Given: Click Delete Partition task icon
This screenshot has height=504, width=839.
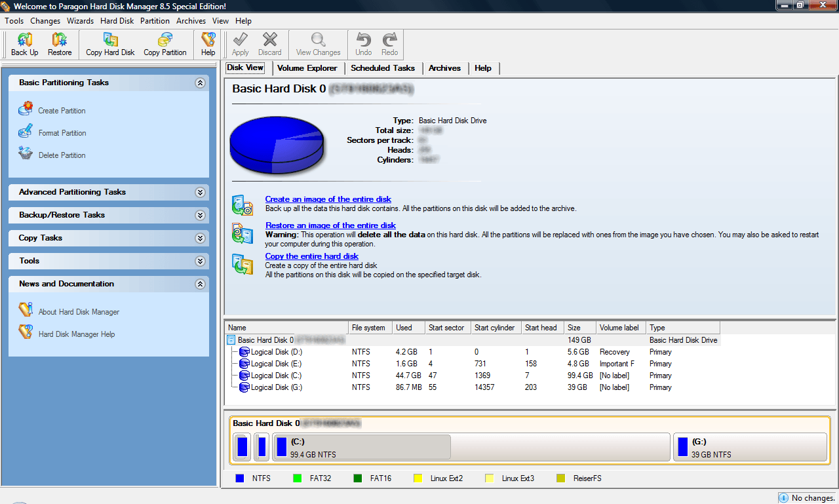Looking at the screenshot, I should coord(26,154).
